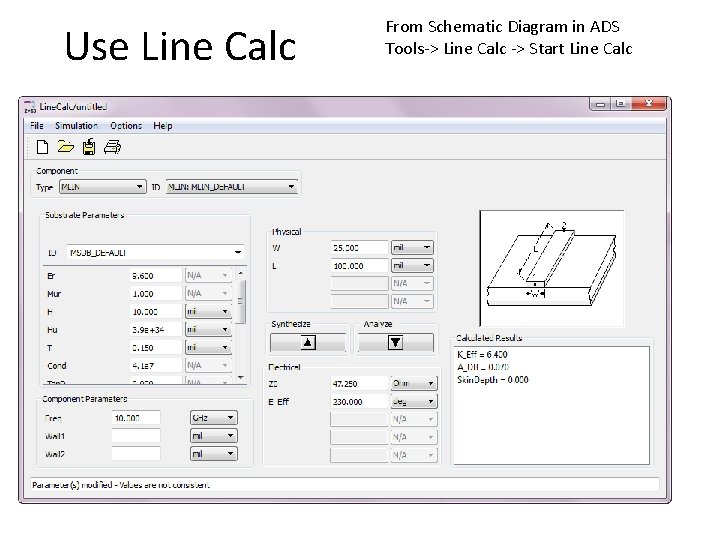Click the Open folder toolbar icon
This screenshot has width=720, height=540.
66,147
